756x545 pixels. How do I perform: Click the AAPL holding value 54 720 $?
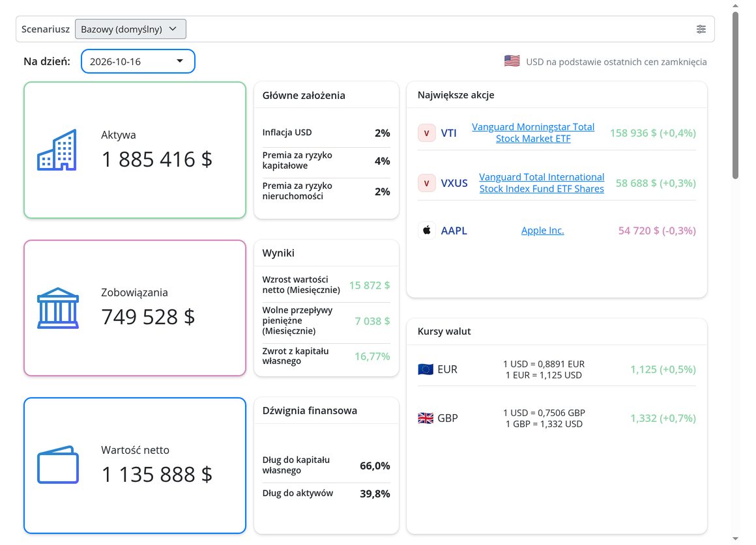[x=639, y=231]
